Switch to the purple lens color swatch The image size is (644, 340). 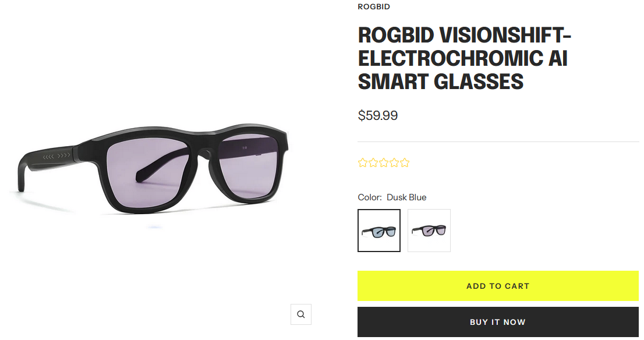[x=429, y=231]
